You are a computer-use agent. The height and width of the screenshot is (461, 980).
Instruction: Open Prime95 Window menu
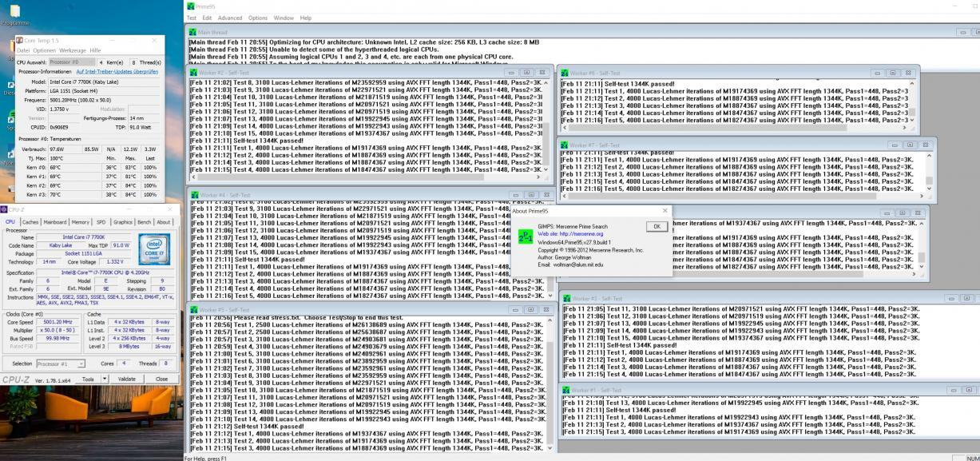click(x=284, y=18)
